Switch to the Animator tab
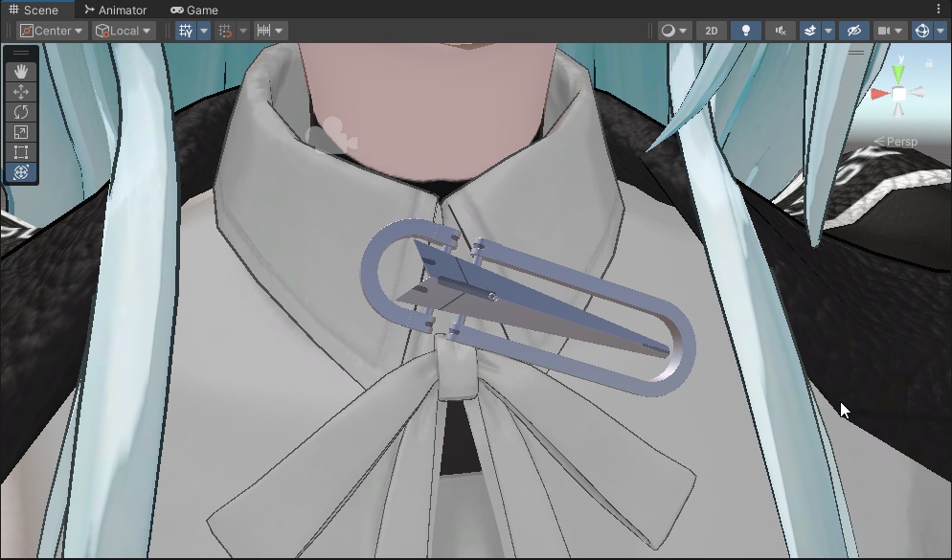 pyautogui.click(x=115, y=10)
